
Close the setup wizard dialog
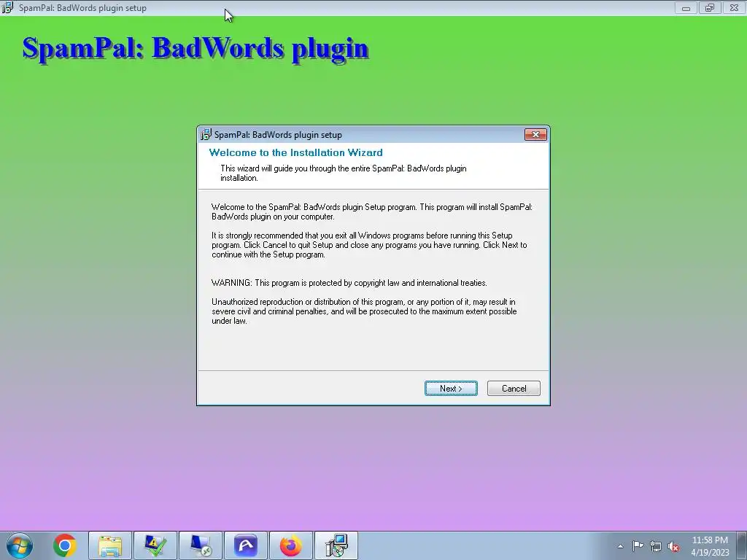coord(535,135)
